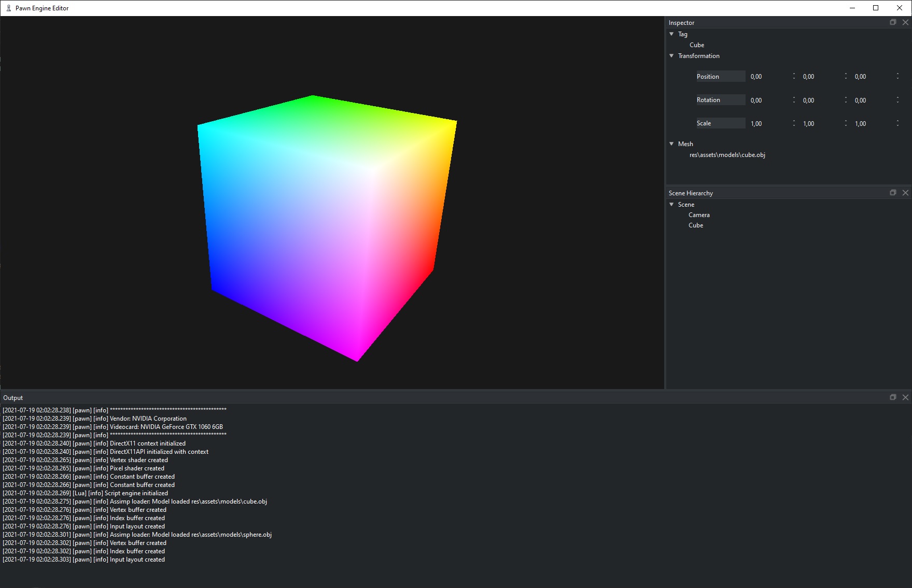The width and height of the screenshot is (912, 588).
Task: Click the Vendor NVIDIA Corporation log line
Action: pyautogui.click(x=95, y=419)
